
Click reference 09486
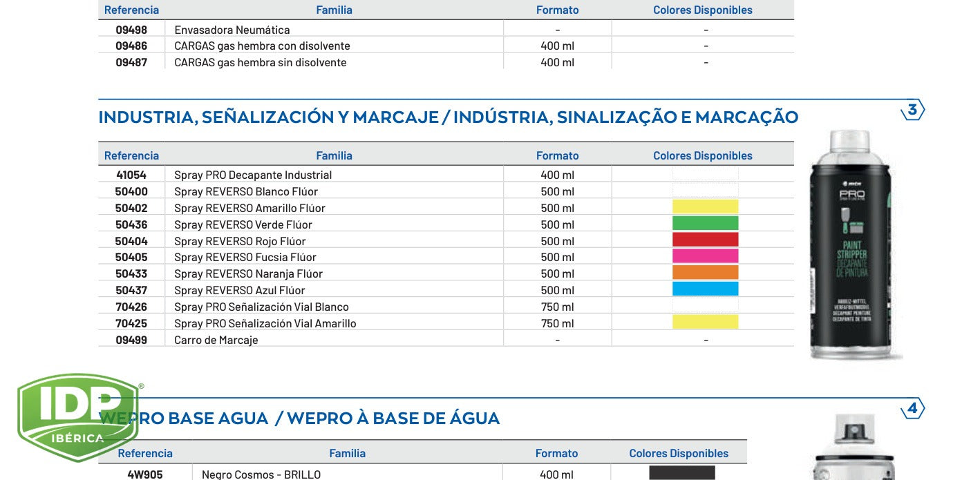[131, 46]
